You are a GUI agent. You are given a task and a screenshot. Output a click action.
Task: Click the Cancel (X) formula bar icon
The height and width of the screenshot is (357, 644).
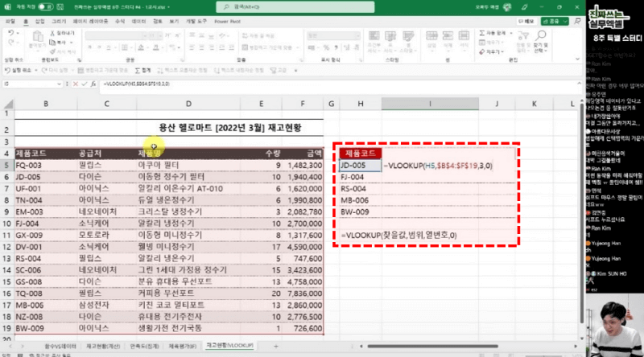(75, 84)
